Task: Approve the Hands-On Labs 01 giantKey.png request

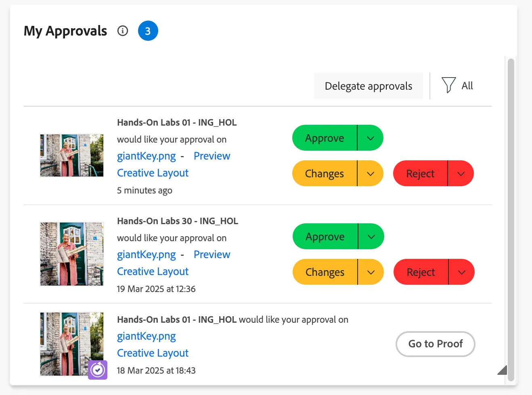Action: [325, 138]
